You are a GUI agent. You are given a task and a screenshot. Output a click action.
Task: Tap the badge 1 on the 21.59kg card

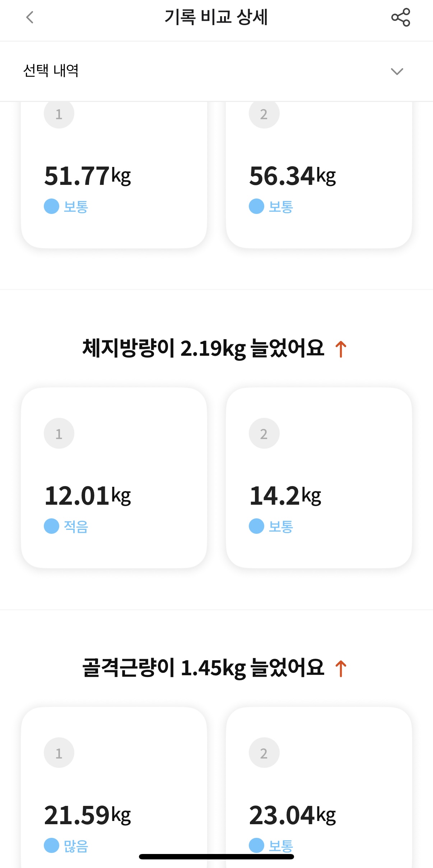point(59,753)
